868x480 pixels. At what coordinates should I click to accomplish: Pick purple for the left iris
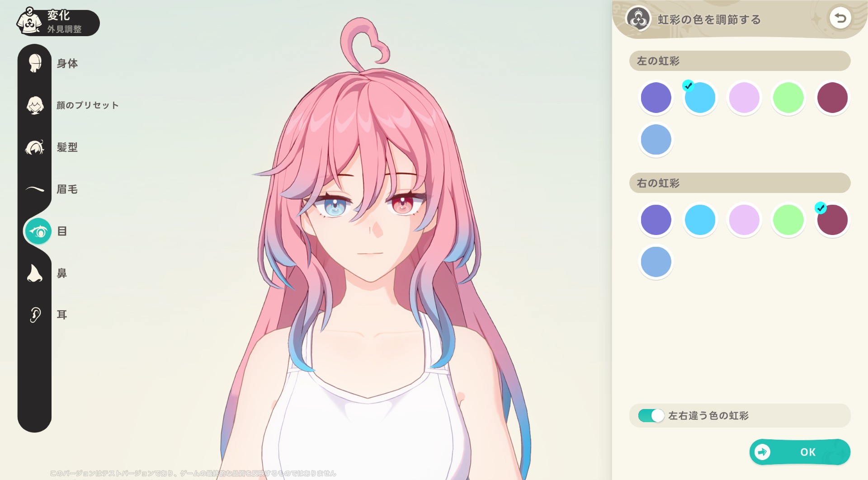[656, 98]
